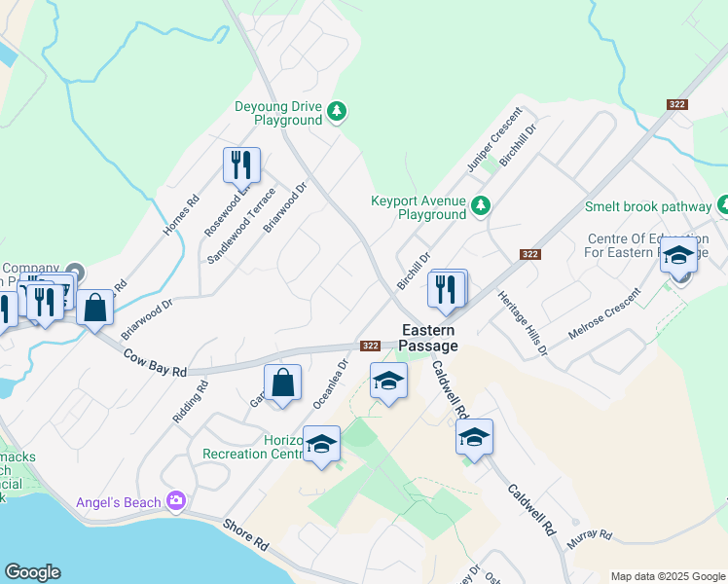
Task: Open the Map data ©2025 Google attribution
Action: point(668,576)
